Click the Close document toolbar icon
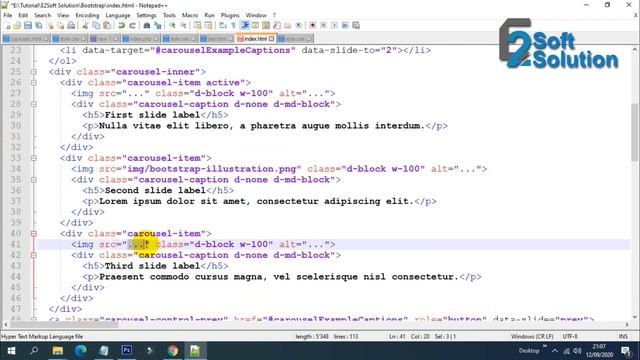This screenshot has width=640, height=360. tap(50, 25)
